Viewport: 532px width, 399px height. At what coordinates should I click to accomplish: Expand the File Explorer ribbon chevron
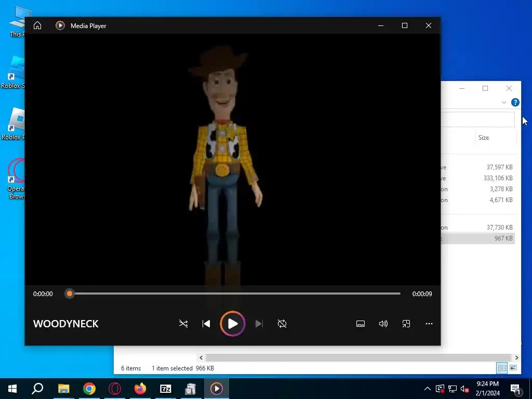click(504, 102)
